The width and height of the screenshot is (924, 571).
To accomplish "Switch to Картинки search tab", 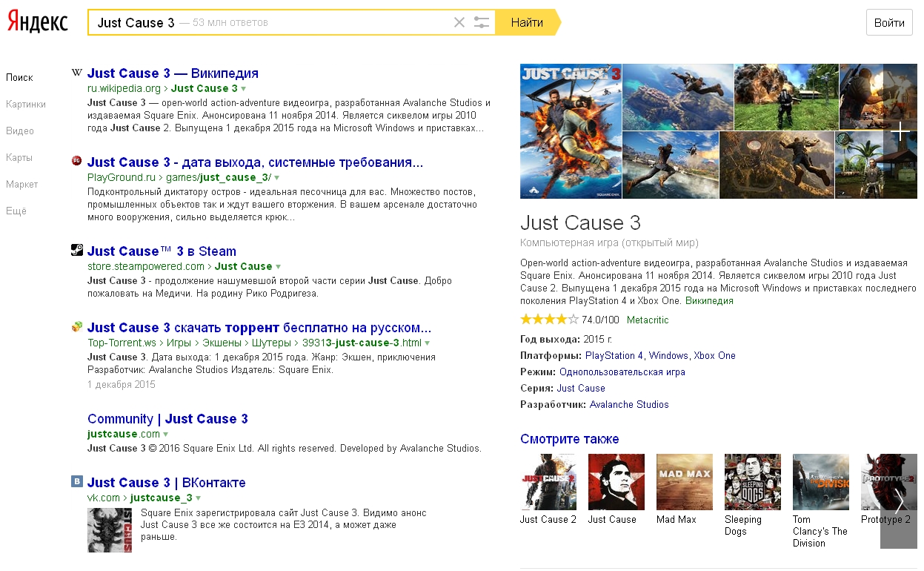I will 25,104.
